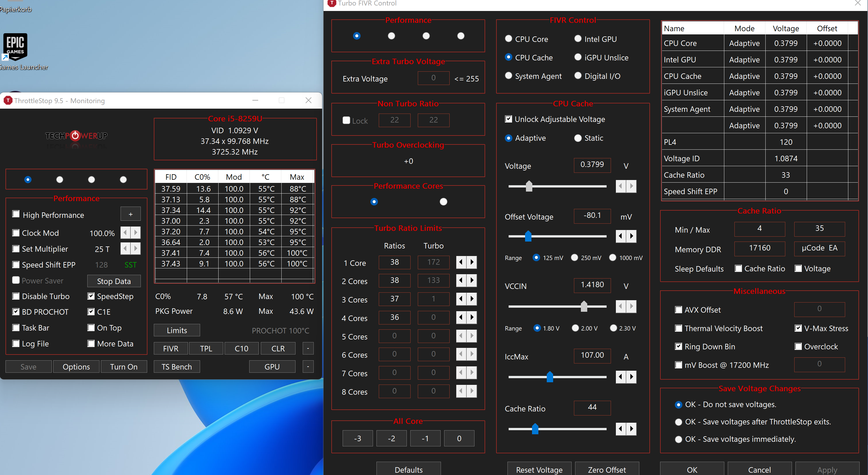Click the High Performance plus button

tap(130, 214)
